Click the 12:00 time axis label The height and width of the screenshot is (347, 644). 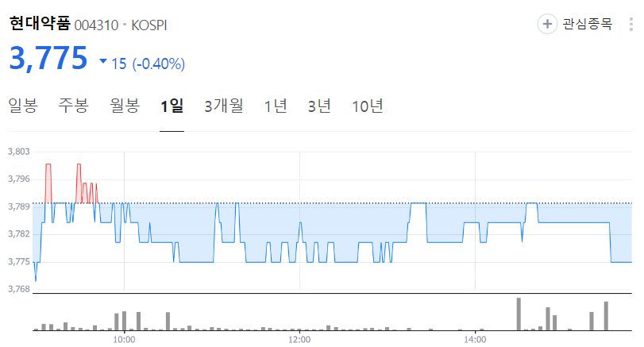(299, 340)
